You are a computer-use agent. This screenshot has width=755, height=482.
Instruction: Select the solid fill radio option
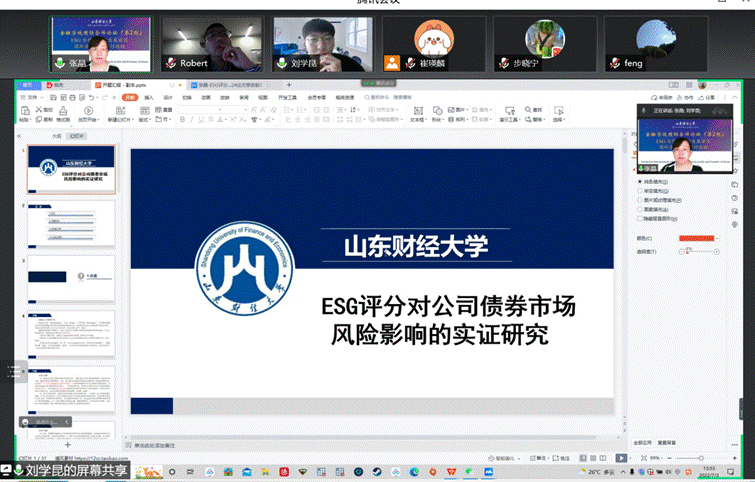[x=640, y=181]
